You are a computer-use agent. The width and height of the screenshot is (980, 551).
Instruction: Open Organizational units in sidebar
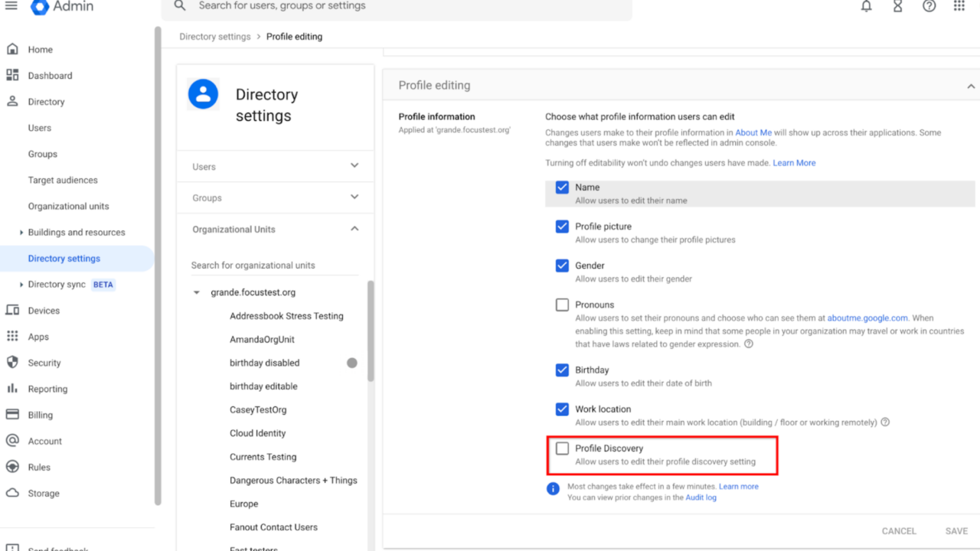[69, 206]
